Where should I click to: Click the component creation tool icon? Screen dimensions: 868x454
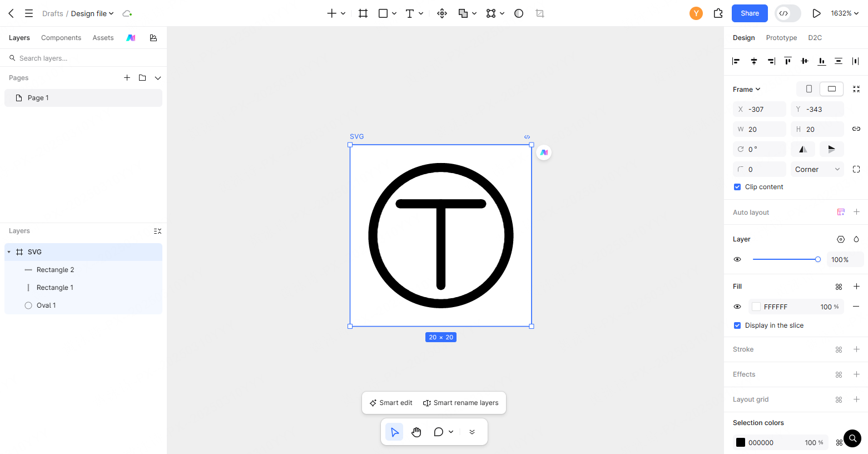tap(442, 13)
